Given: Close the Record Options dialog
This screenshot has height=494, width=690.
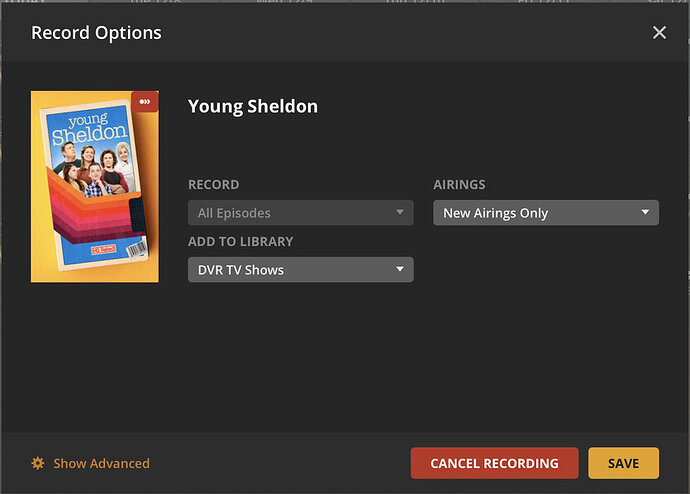Looking at the screenshot, I should pos(659,33).
